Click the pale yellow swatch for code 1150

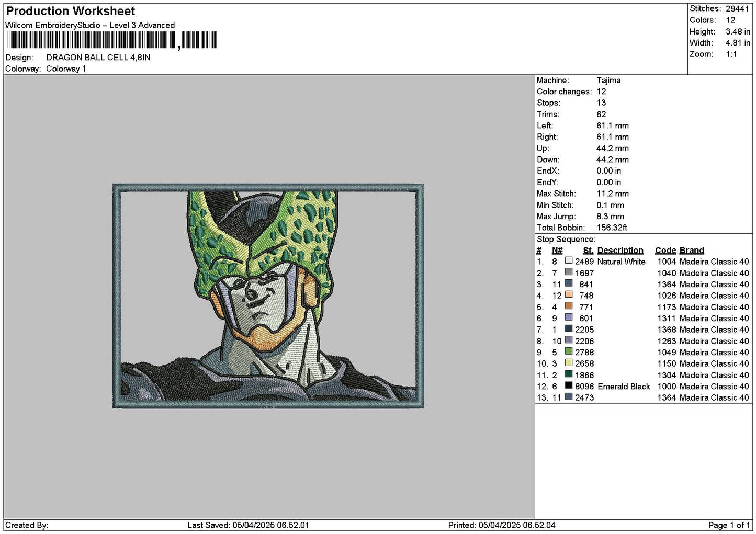[569, 362]
